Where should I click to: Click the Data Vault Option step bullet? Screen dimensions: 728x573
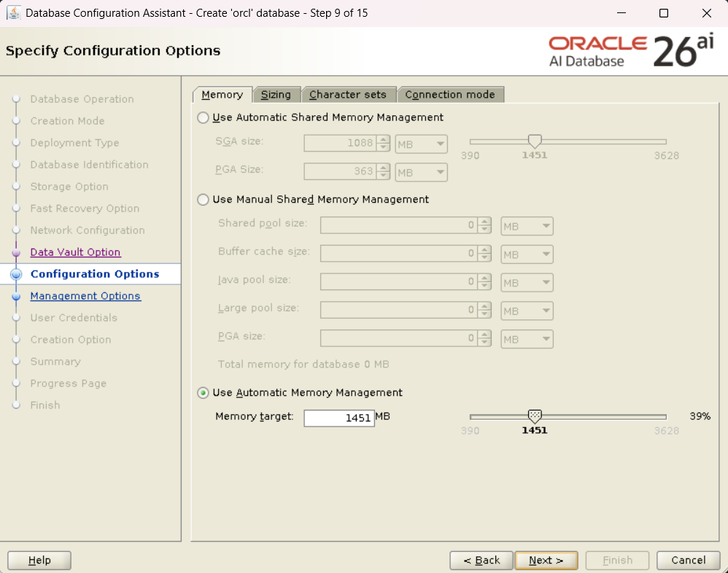tap(17, 253)
